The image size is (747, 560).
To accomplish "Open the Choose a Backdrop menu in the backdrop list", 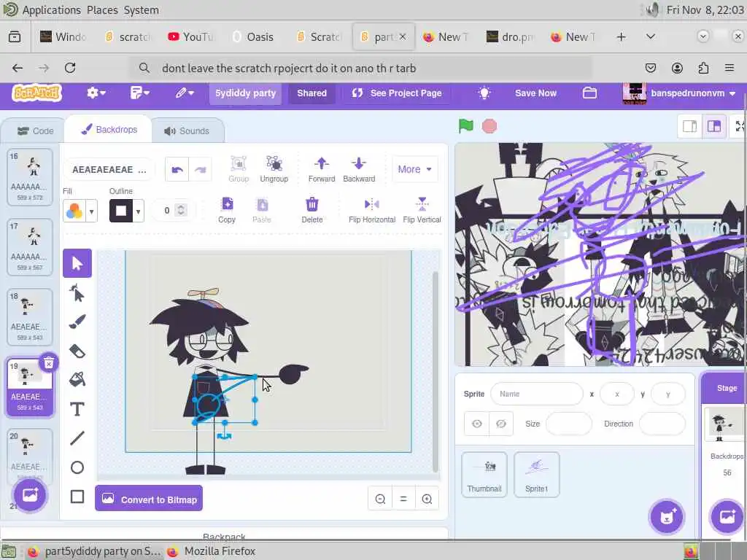I will [29, 495].
